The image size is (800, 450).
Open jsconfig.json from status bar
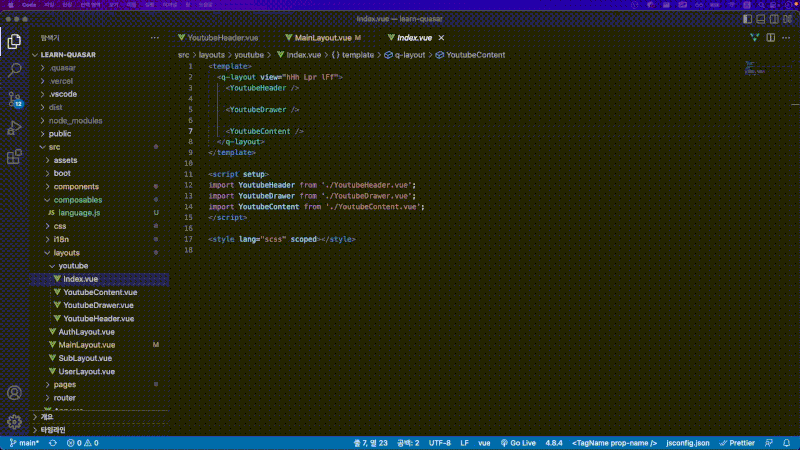pos(688,443)
